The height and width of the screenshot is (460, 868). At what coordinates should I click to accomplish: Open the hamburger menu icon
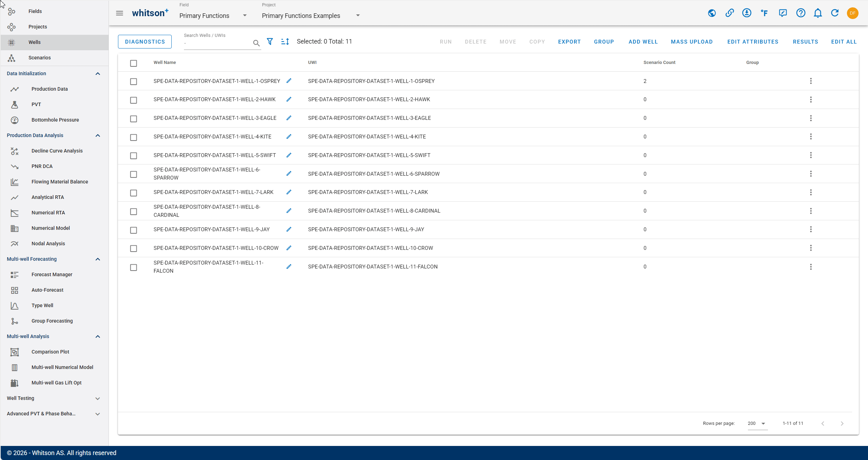(x=119, y=13)
